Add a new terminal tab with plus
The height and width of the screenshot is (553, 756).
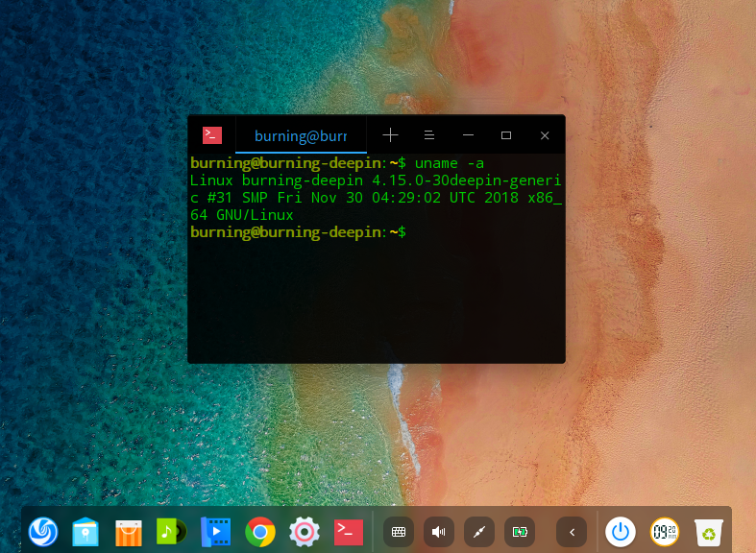pyautogui.click(x=390, y=135)
